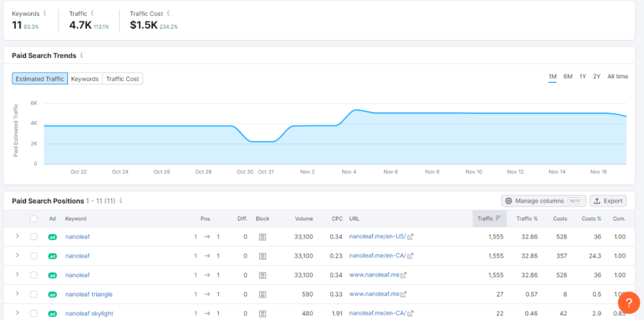Open SERP block icon in nanoleaf triangle row
644x320 pixels.
(x=262, y=294)
